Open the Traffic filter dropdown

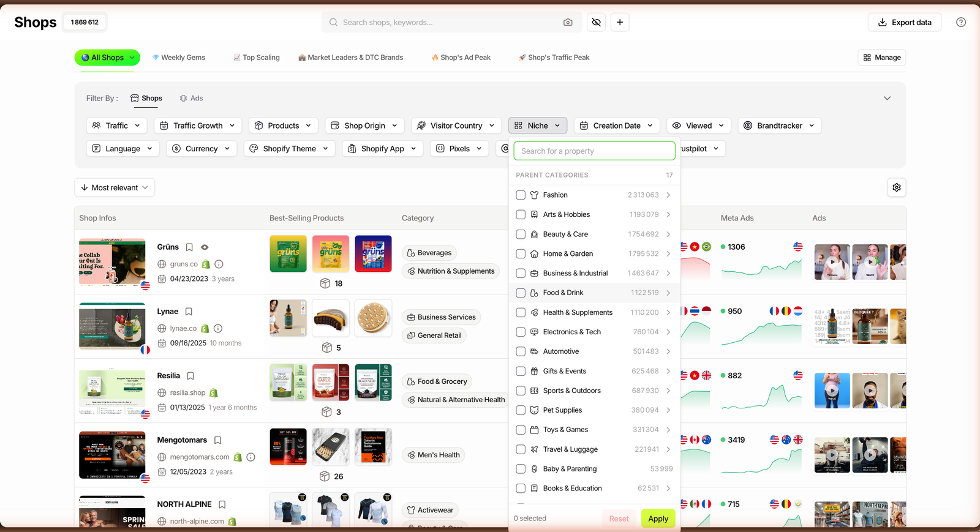[x=117, y=126]
